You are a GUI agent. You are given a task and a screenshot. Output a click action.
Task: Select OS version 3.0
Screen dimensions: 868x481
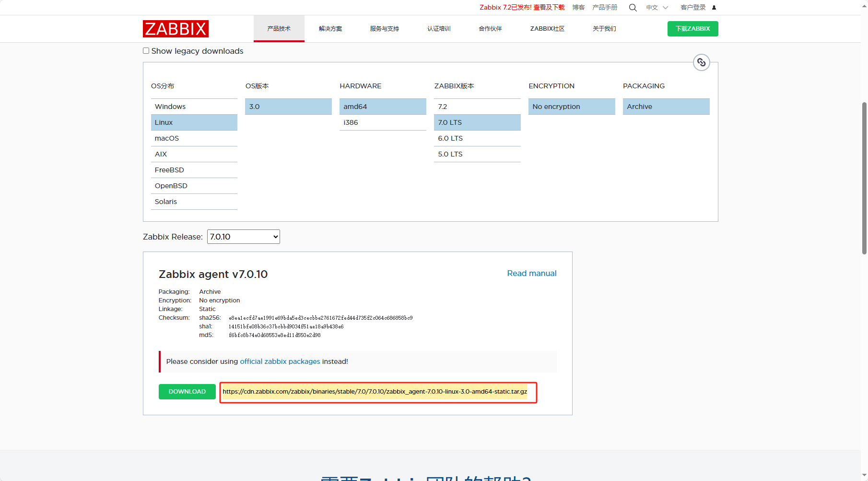point(289,107)
